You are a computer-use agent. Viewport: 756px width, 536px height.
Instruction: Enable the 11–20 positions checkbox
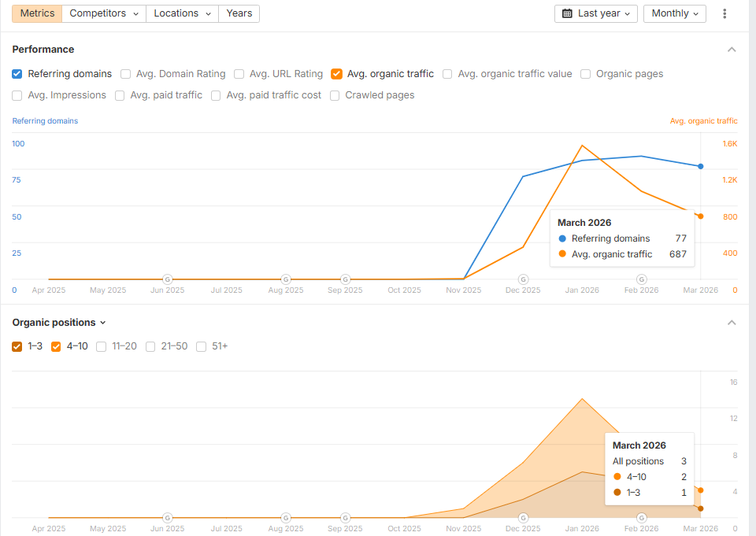102,346
